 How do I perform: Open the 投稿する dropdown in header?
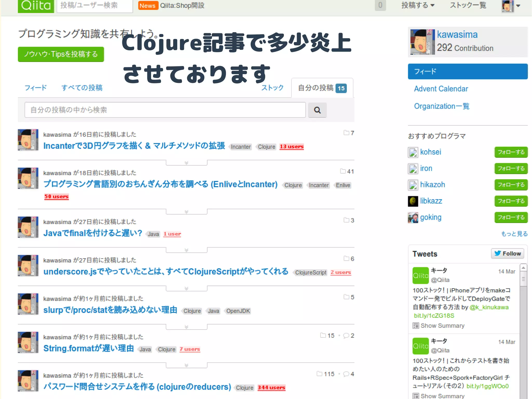coord(418,5)
